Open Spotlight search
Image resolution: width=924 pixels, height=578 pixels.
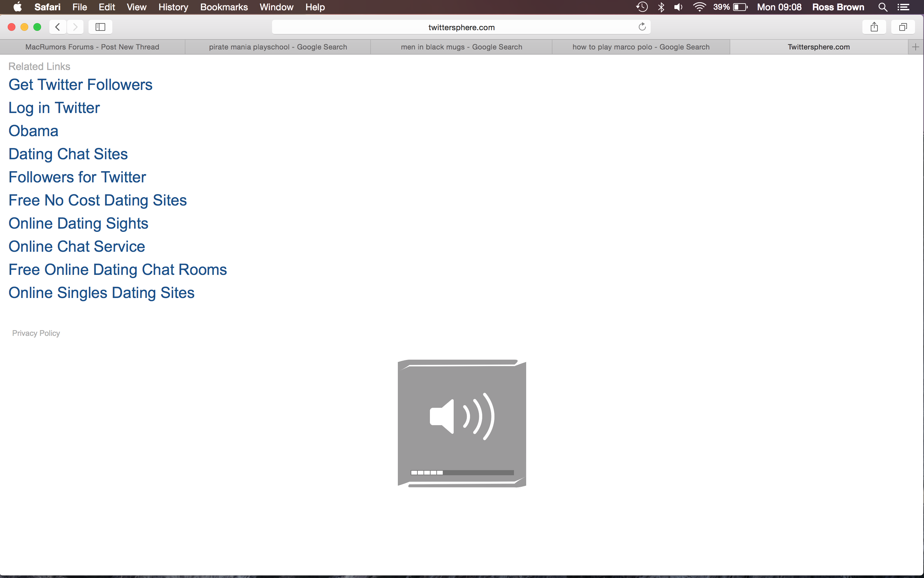click(x=883, y=7)
